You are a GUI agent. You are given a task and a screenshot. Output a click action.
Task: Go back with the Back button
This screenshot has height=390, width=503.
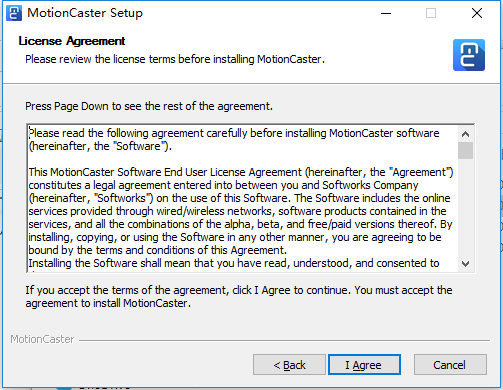click(x=289, y=365)
